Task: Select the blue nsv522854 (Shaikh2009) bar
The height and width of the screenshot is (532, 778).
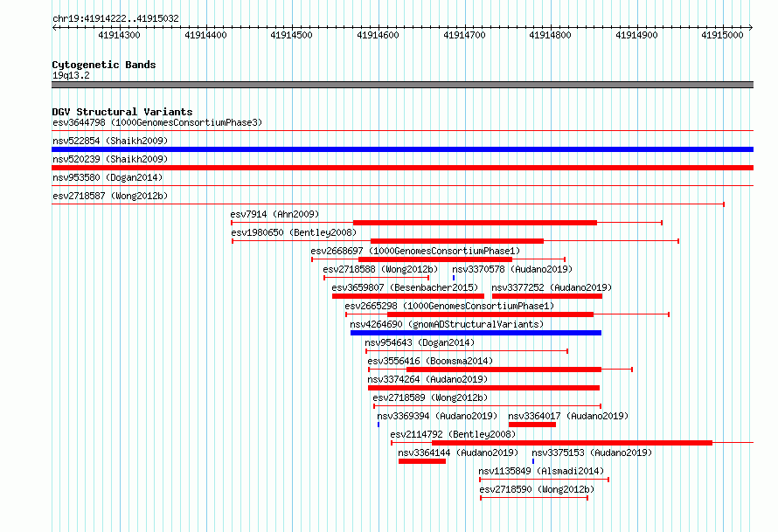Action: click(x=402, y=149)
